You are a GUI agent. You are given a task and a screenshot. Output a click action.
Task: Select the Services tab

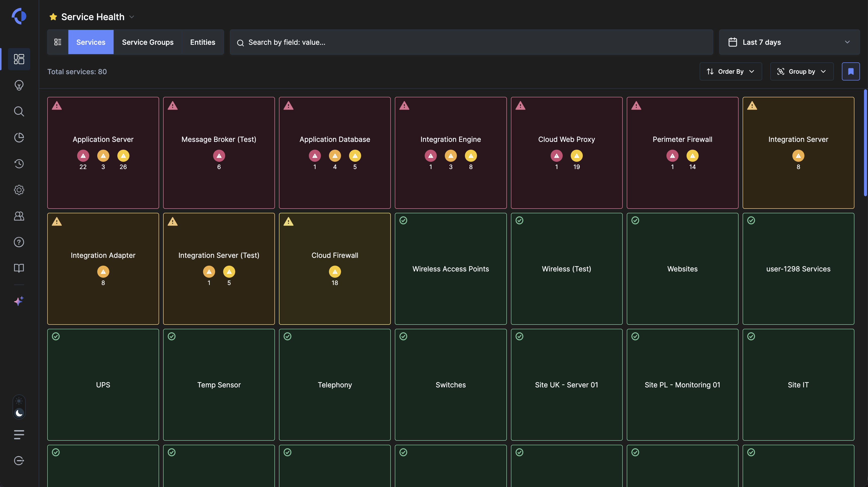91,42
